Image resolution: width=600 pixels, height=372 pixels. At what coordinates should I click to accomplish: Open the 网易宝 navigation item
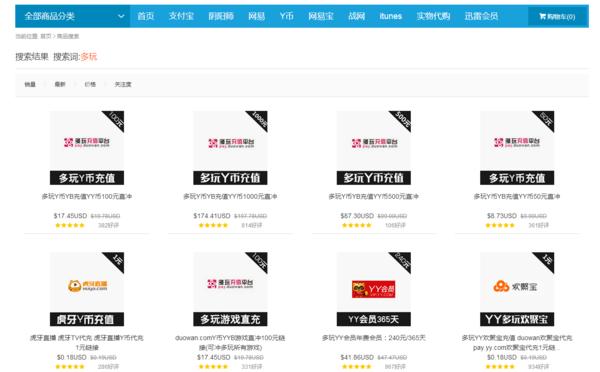[321, 16]
